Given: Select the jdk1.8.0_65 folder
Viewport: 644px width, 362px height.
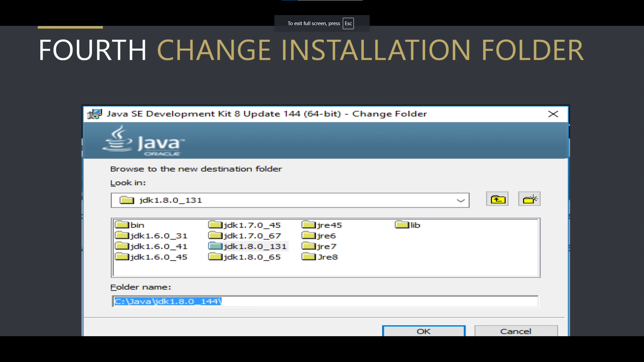Looking at the screenshot, I should click(x=252, y=257).
